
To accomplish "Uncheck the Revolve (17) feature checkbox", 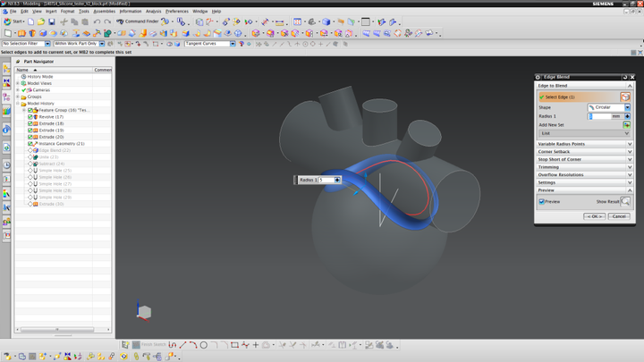I will pos(30,117).
